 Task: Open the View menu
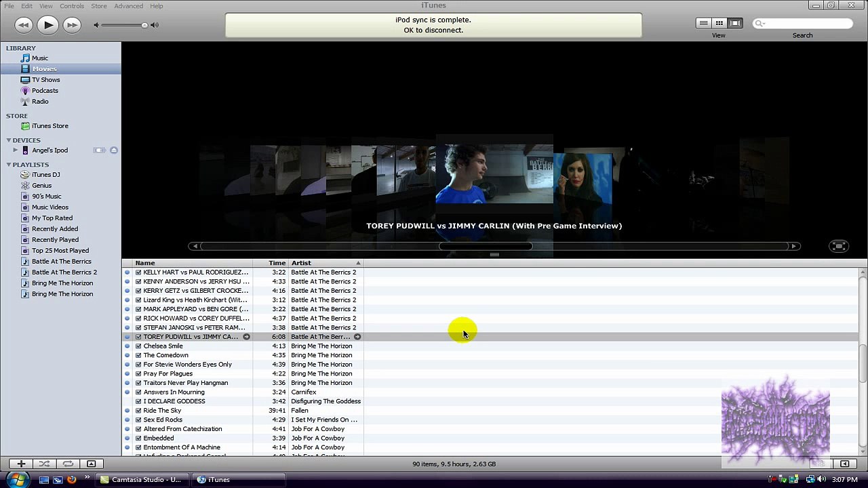click(45, 6)
